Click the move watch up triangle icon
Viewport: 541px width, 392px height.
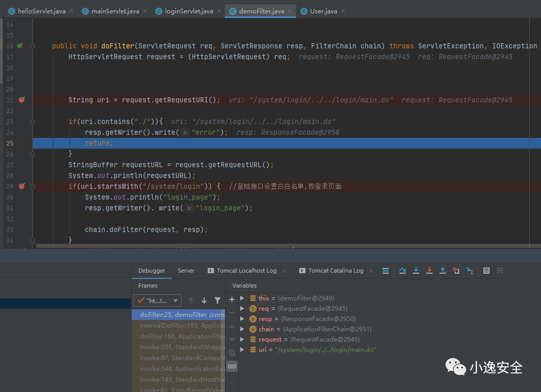(232, 327)
